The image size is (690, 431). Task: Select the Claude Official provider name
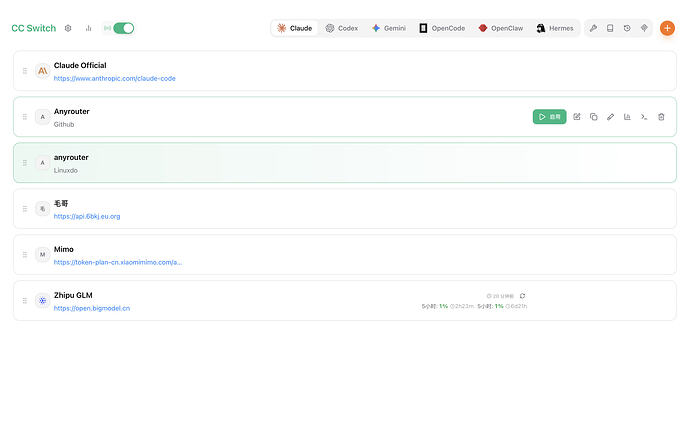click(80, 65)
